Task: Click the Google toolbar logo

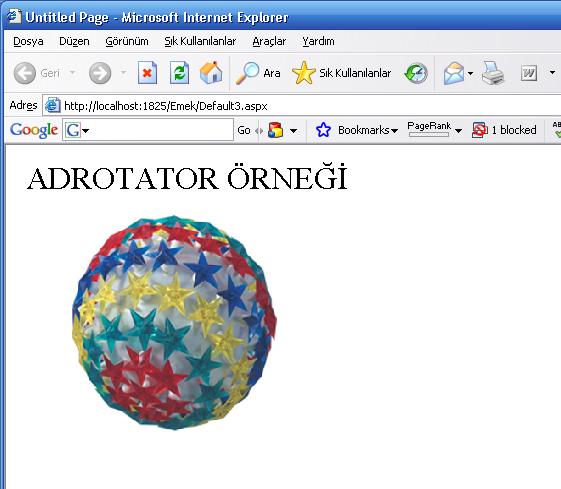Action: 34,130
